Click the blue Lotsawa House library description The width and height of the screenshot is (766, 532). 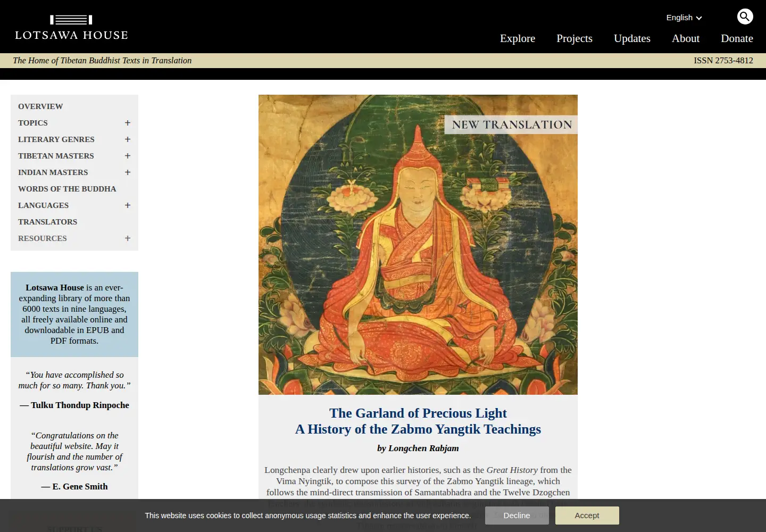click(74, 314)
